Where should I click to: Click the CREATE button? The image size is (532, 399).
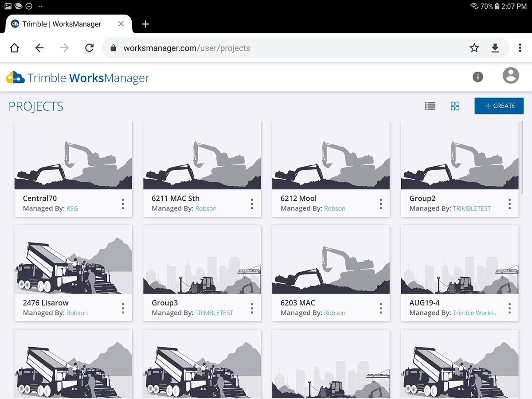tap(499, 106)
